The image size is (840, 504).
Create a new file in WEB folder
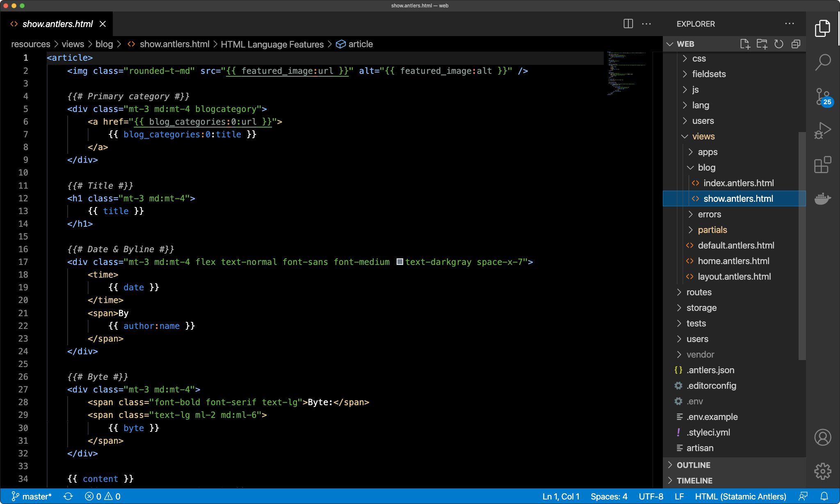[x=745, y=44]
